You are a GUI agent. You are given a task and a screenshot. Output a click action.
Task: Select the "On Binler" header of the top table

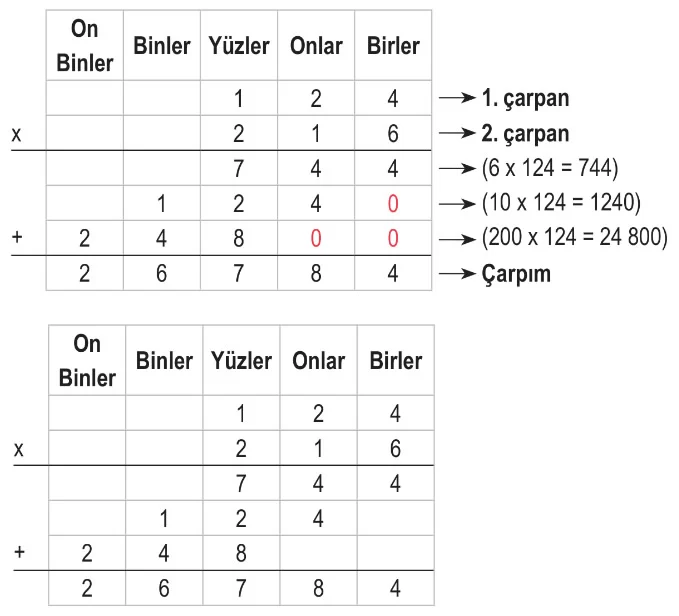(85, 47)
